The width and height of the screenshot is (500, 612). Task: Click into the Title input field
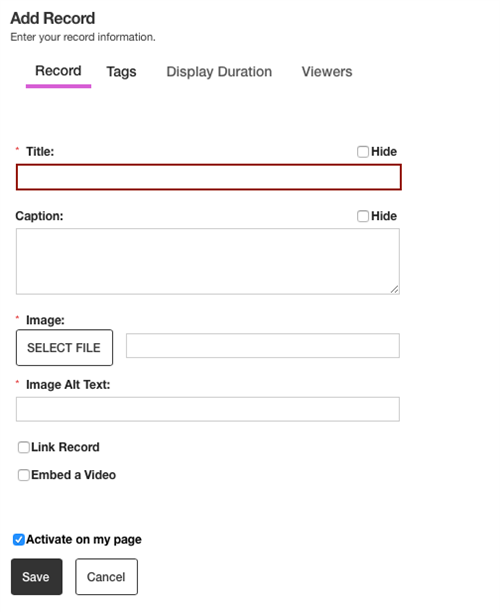208,178
